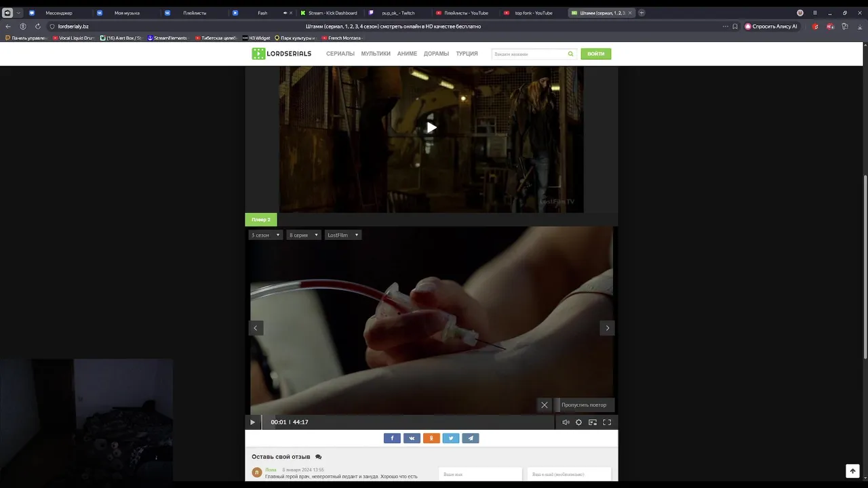868x488 pixels.
Task: Click the 'Оставь свой отзыв' heading
Action: (x=281, y=457)
